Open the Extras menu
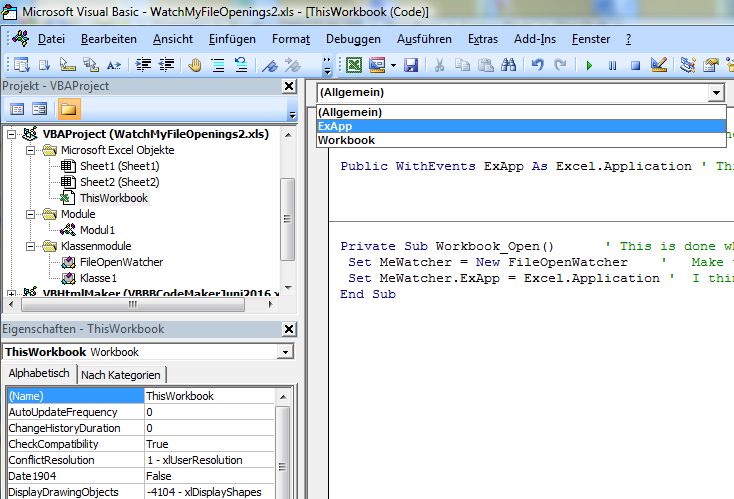This screenshot has height=499, width=734. [483, 39]
